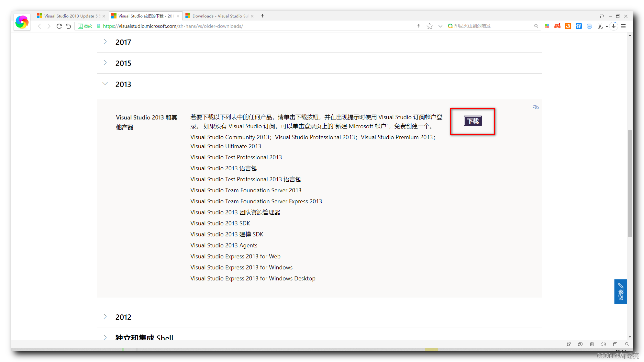Screen dimensions: 644x362
Task: Collapse the 2013 section
Action: [x=105, y=84]
